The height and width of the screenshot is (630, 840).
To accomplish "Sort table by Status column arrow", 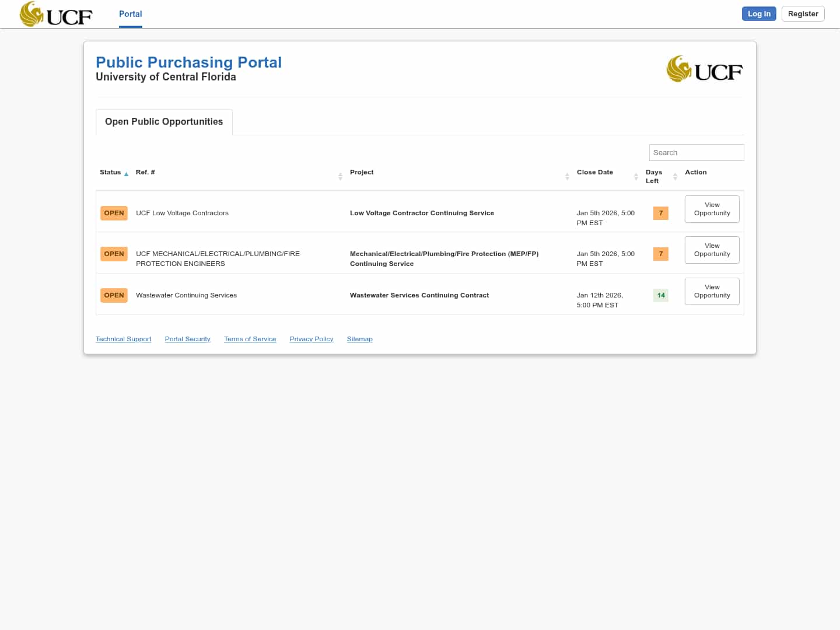I will point(126,174).
